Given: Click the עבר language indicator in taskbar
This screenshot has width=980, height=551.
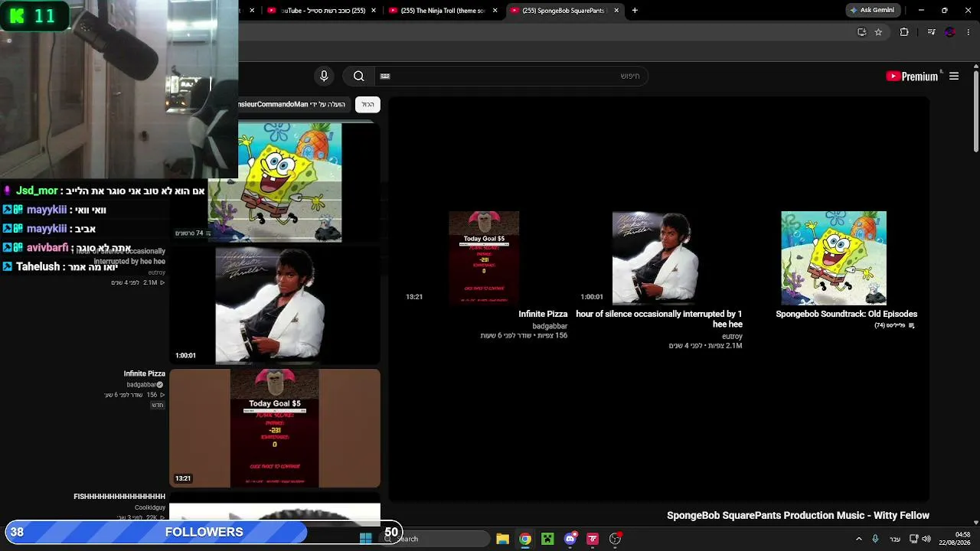Looking at the screenshot, I should 895,539.
